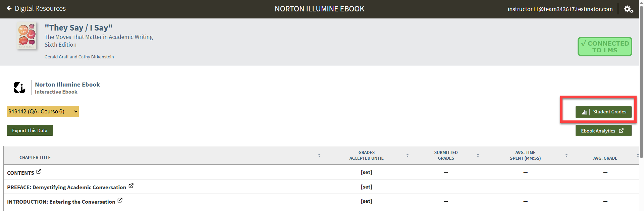Click the instructor email in header
The height and width of the screenshot is (211, 644).
[x=560, y=9]
